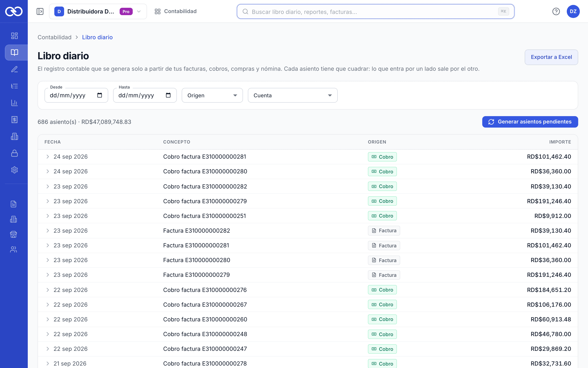Click the IMPORTE column header
Image resolution: width=588 pixels, height=368 pixels.
[x=560, y=142]
